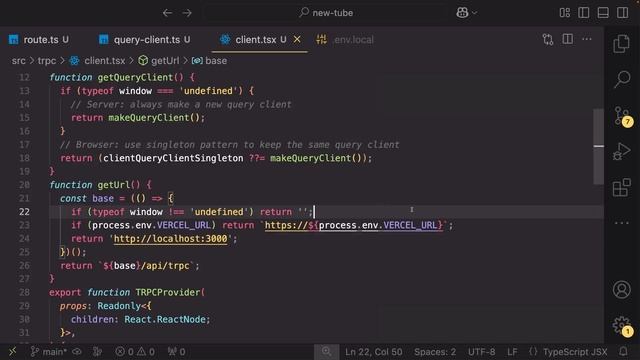Open the forwarded ports indicator
The height and width of the screenshot is (360, 640).
(176, 351)
